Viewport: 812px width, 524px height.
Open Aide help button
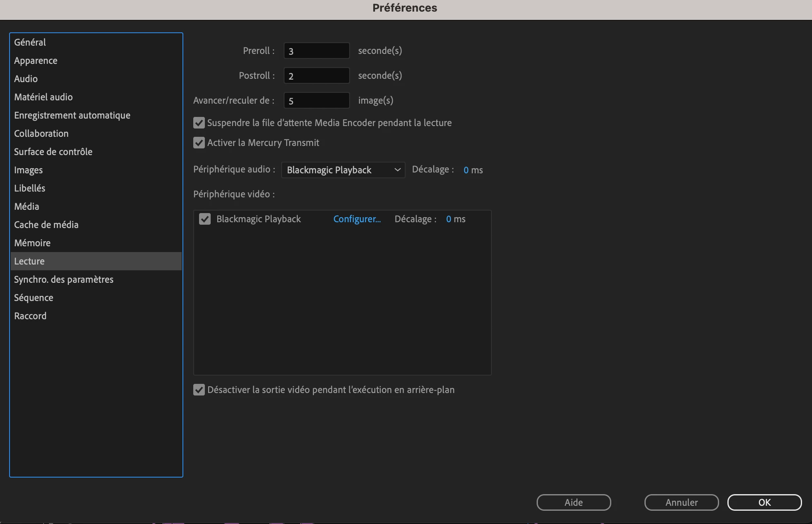click(574, 502)
